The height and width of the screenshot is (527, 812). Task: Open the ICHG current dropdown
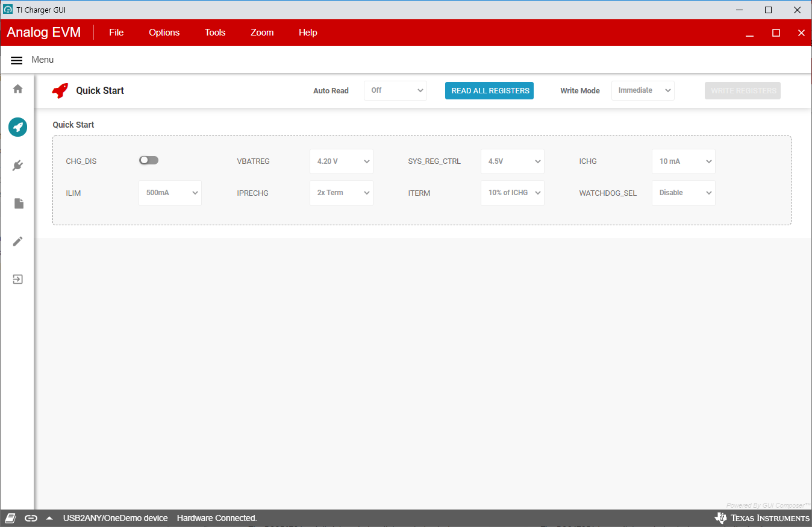tap(683, 161)
